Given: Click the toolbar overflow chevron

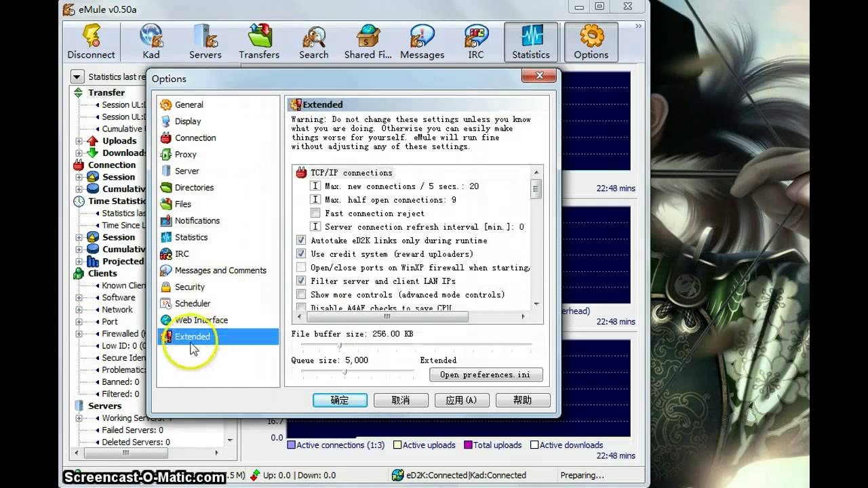Looking at the screenshot, I should [x=638, y=26].
